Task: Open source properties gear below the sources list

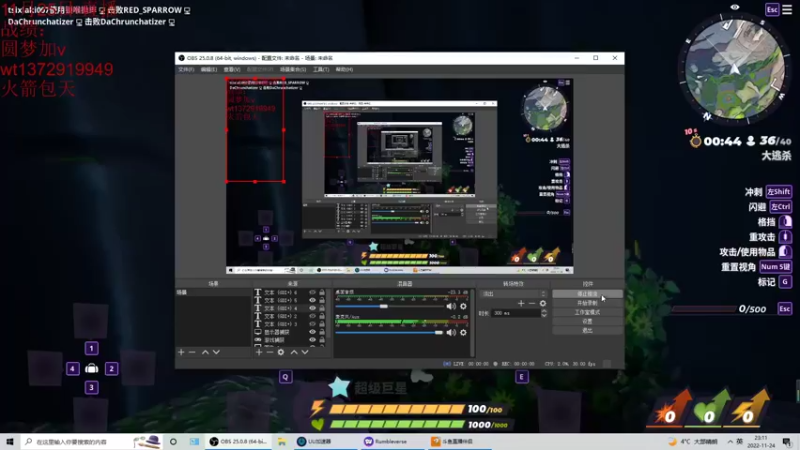Action: [281, 352]
